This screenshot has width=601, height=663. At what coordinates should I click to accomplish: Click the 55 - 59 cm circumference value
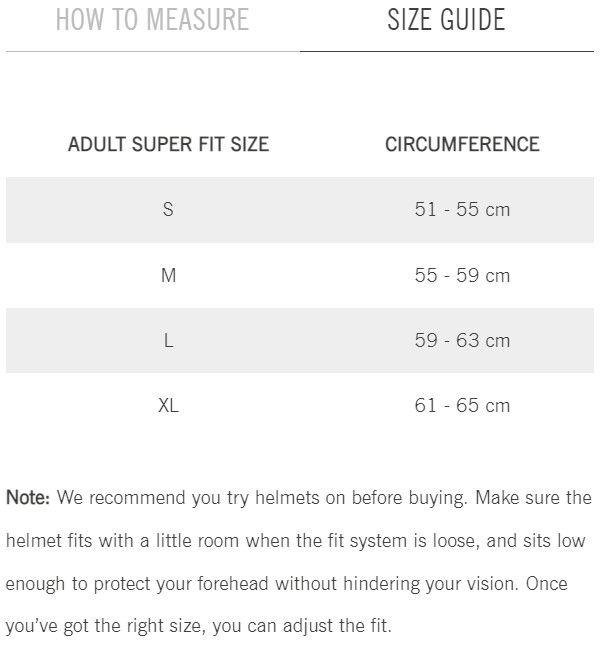[x=462, y=275]
